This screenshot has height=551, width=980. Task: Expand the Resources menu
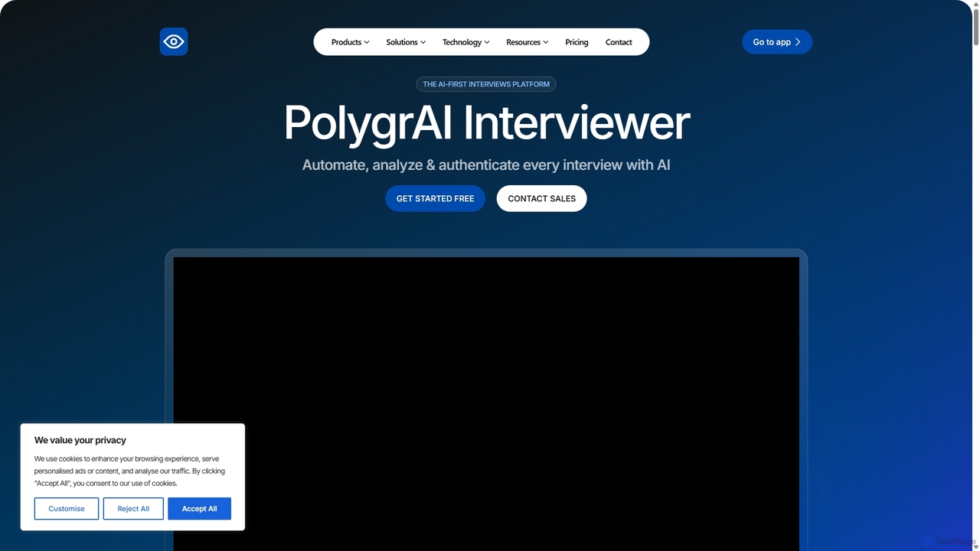(x=527, y=42)
